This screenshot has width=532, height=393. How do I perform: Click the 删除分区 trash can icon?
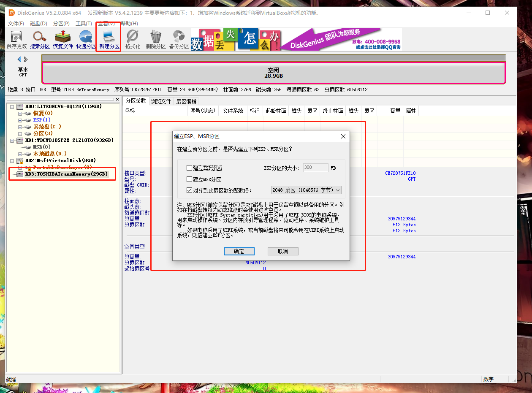coord(156,40)
